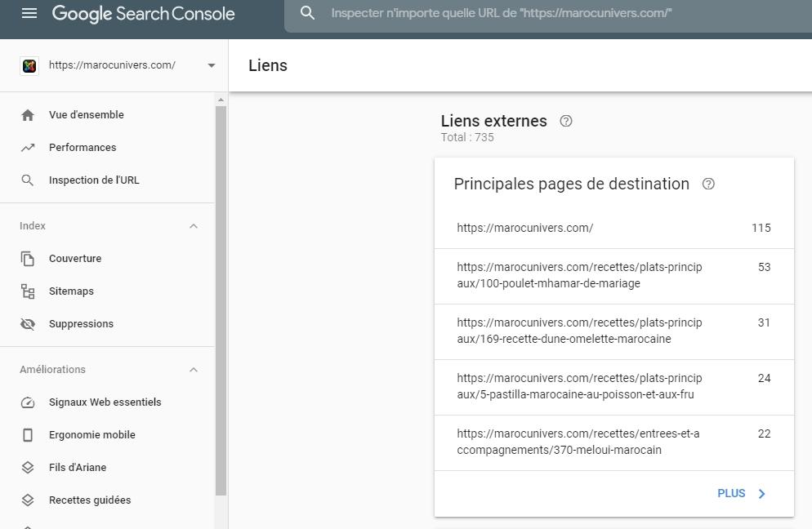
Task: Click the Fils d'Ariane tag icon
Action: (27, 467)
